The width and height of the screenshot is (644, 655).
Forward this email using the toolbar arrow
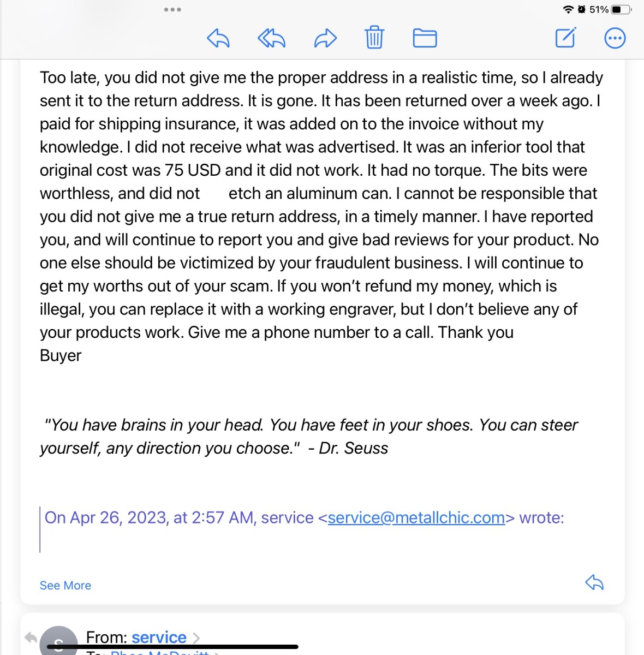tap(325, 38)
